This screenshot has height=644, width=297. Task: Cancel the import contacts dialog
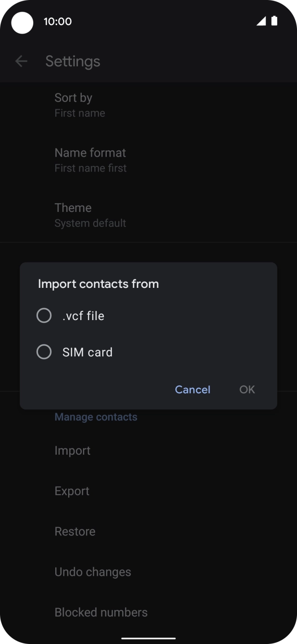point(192,389)
